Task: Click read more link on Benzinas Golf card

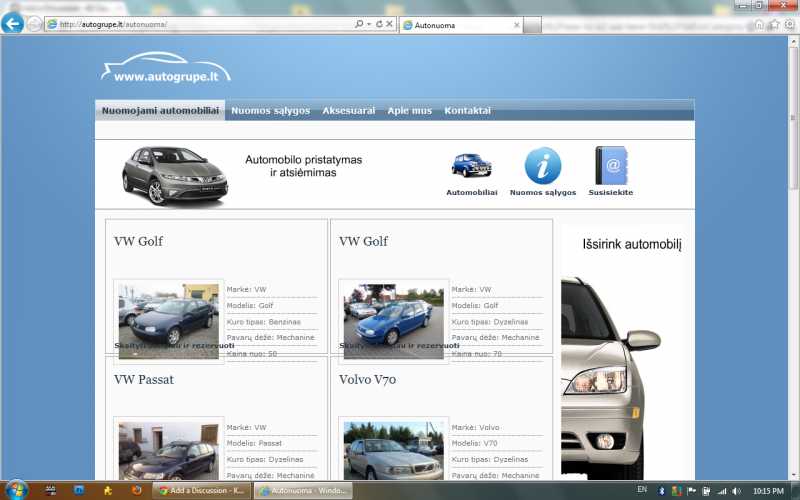Action: pos(174,345)
